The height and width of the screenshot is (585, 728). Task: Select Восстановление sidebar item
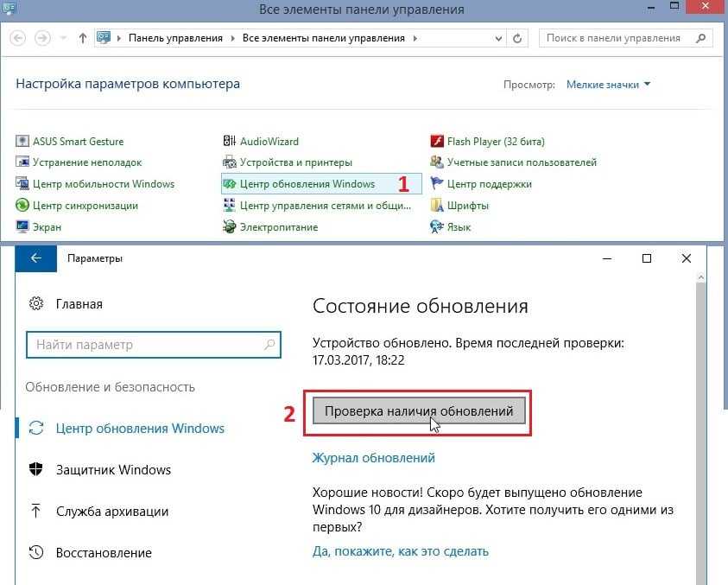click(x=104, y=552)
